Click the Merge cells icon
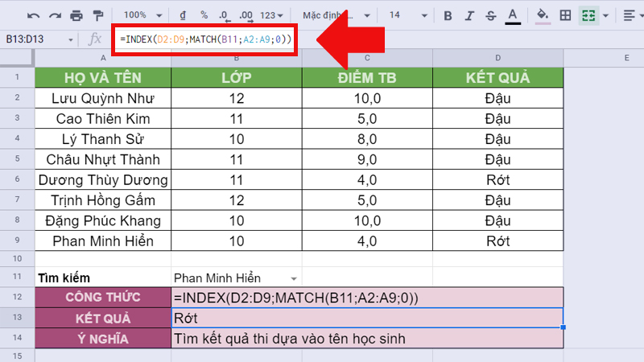This screenshot has width=644, height=362. (x=588, y=15)
